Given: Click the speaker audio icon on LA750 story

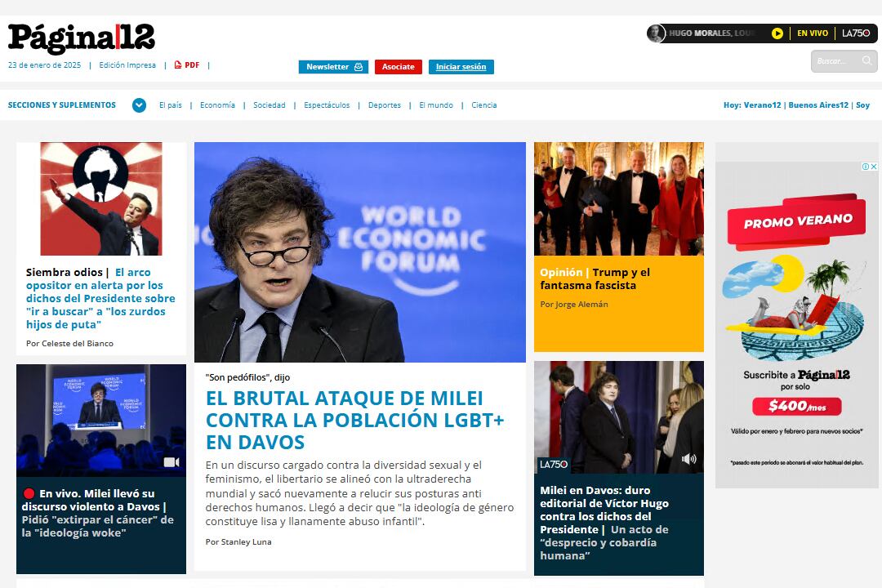Looking at the screenshot, I should coord(689,459).
